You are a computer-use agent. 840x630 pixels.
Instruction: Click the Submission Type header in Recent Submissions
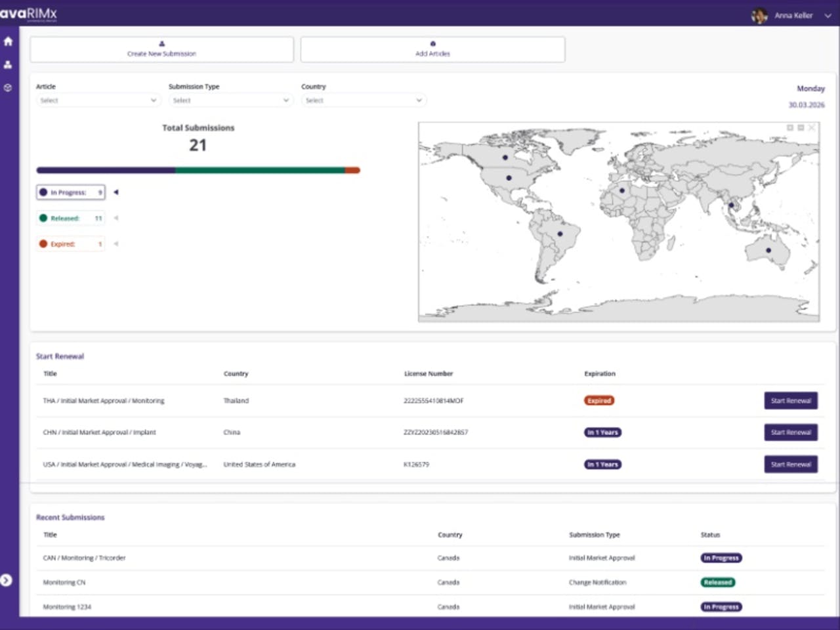coord(595,535)
